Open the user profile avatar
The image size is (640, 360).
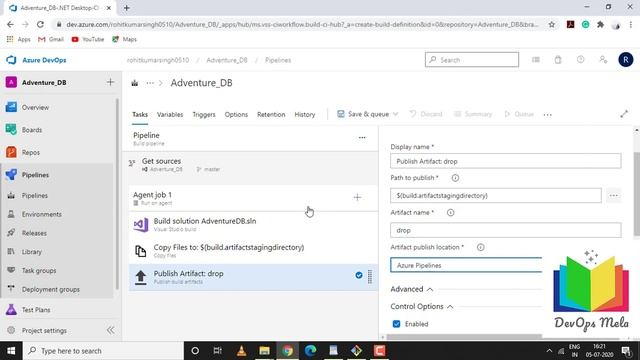coord(625,60)
